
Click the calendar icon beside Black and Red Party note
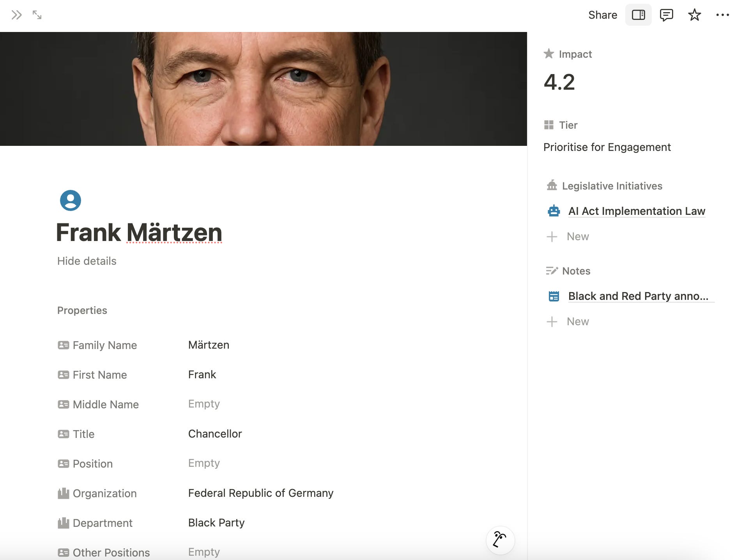(554, 296)
